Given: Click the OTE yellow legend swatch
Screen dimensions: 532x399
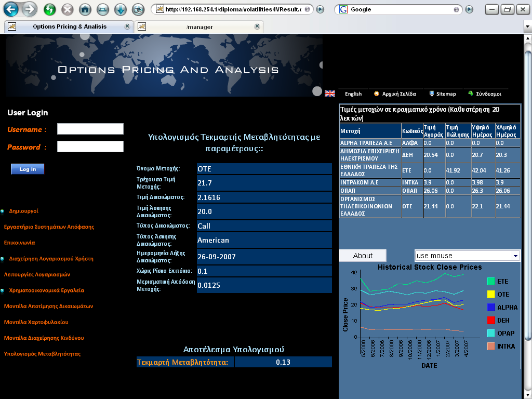Looking at the screenshot, I should click(491, 294).
